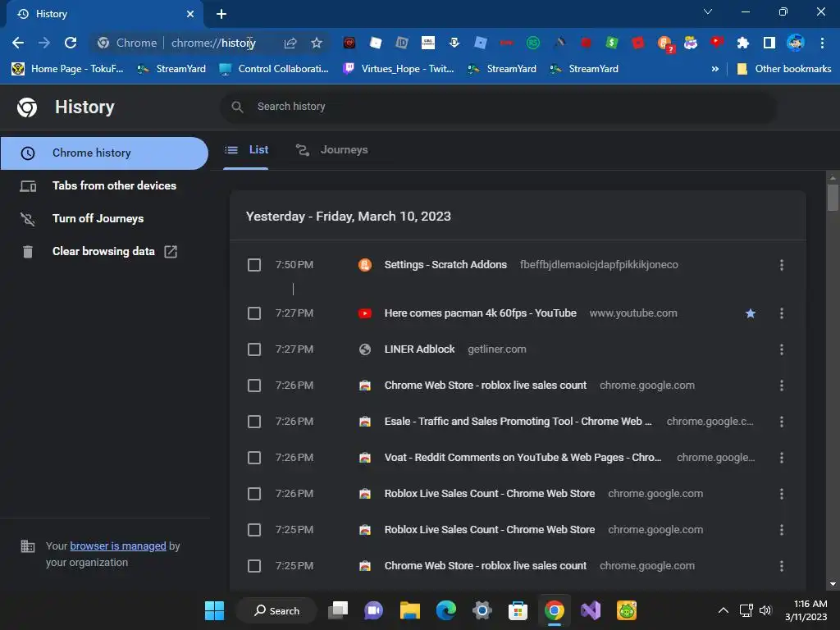The width and height of the screenshot is (840, 630).
Task: Open actions menu for Here comes pacman entry
Action: click(782, 313)
